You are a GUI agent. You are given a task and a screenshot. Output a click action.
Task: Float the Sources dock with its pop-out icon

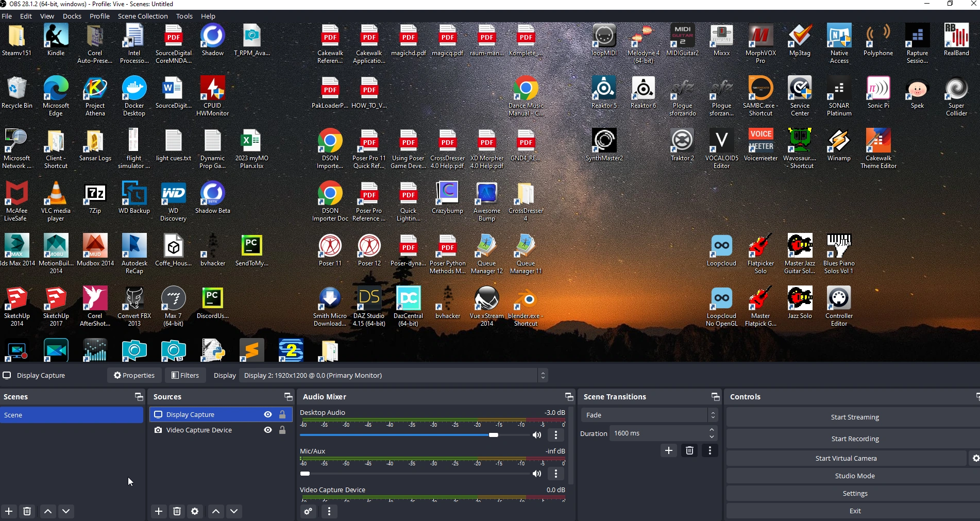click(288, 397)
